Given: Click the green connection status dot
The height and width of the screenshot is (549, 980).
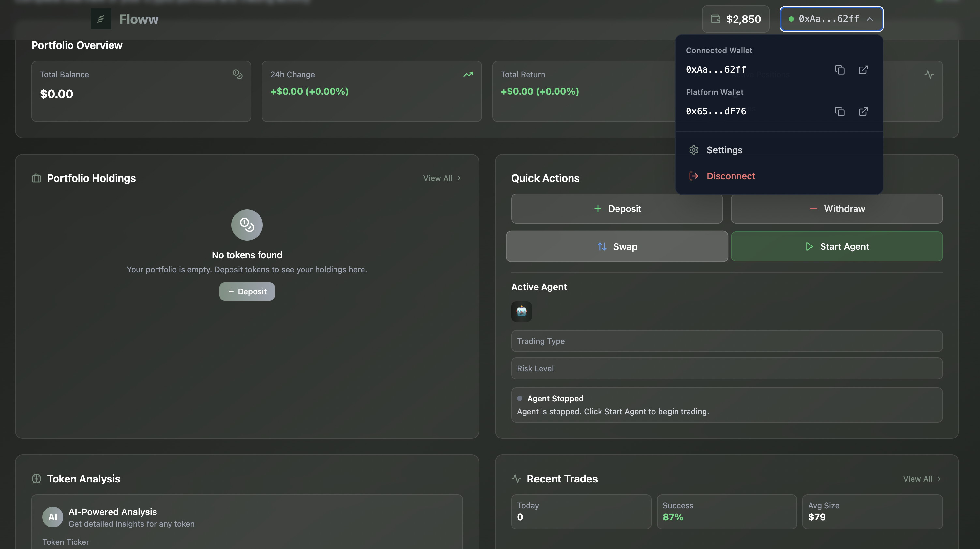Looking at the screenshot, I should point(791,19).
